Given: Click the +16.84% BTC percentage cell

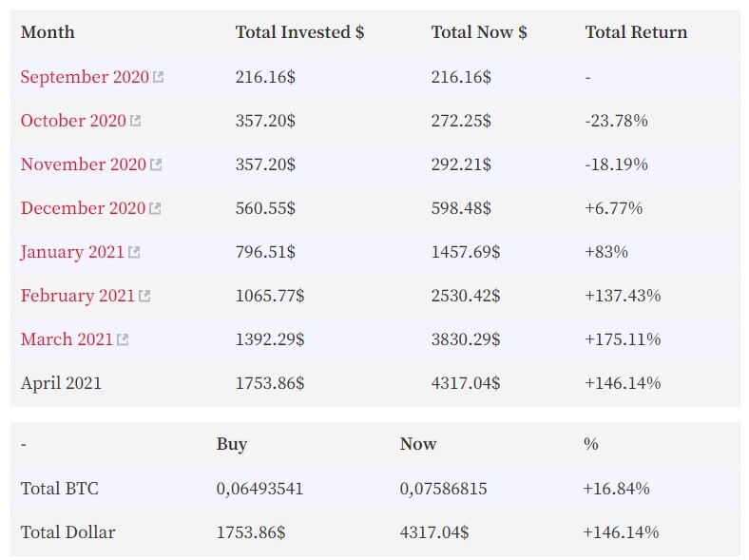Looking at the screenshot, I should coord(616,489).
